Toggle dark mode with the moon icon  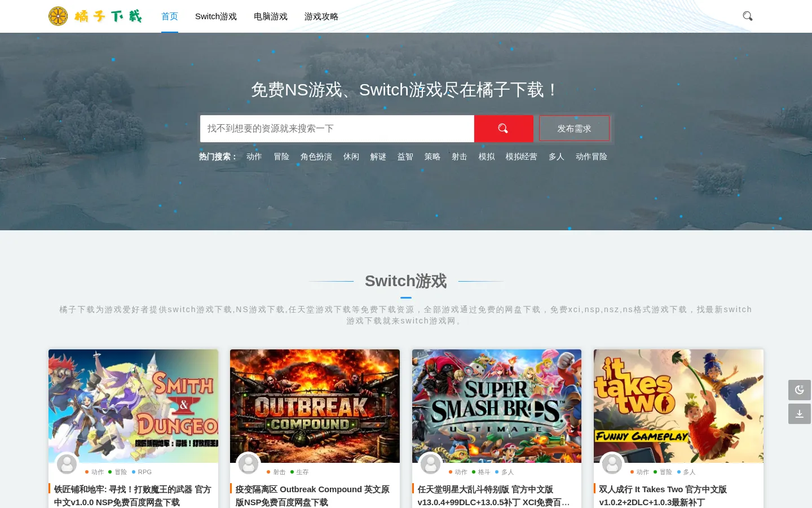coord(800,390)
